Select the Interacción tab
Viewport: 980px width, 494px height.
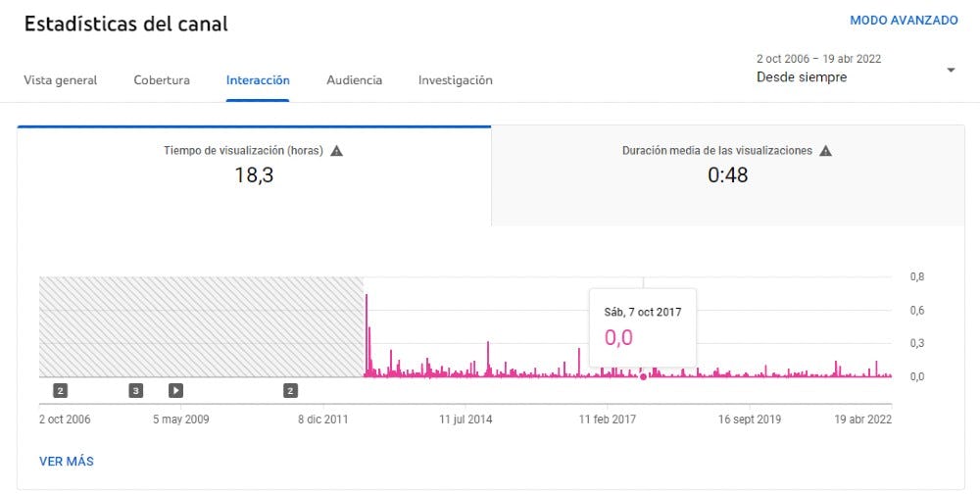click(258, 80)
